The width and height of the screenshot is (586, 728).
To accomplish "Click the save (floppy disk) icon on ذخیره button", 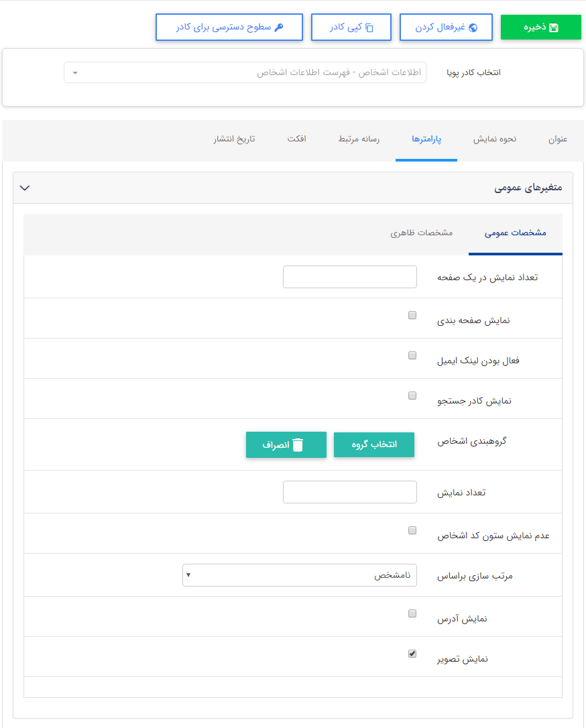I will [x=554, y=27].
